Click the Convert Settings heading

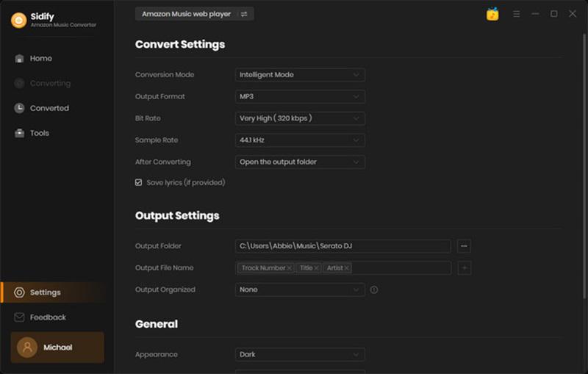(x=180, y=44)
